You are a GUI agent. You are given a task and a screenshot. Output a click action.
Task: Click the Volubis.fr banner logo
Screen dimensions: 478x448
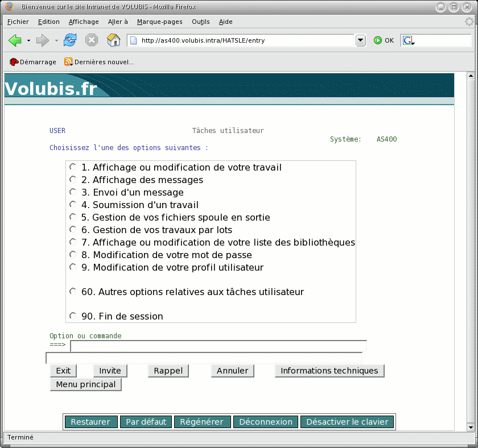pyautogui.click(x=51, y=89)
